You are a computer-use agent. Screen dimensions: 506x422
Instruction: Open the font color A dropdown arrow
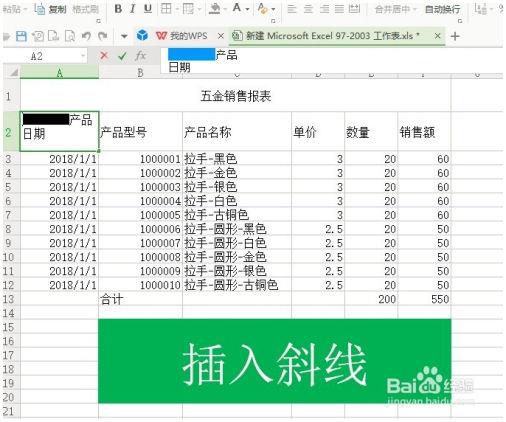247,9
